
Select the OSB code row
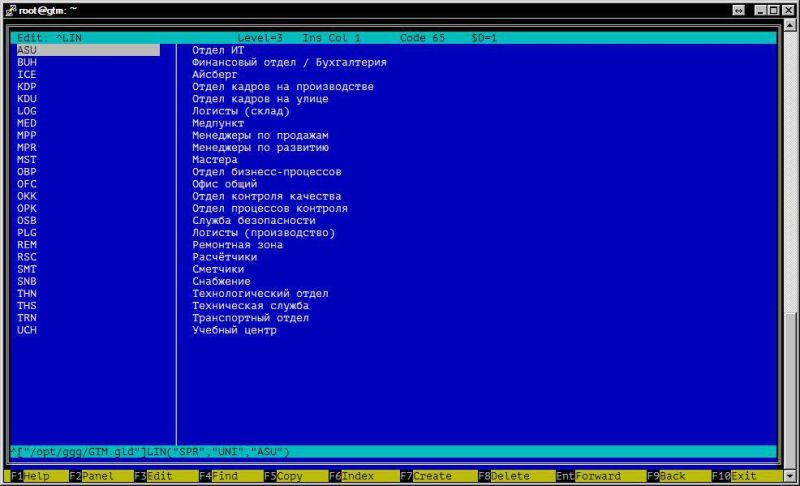[x=27, y=221]
